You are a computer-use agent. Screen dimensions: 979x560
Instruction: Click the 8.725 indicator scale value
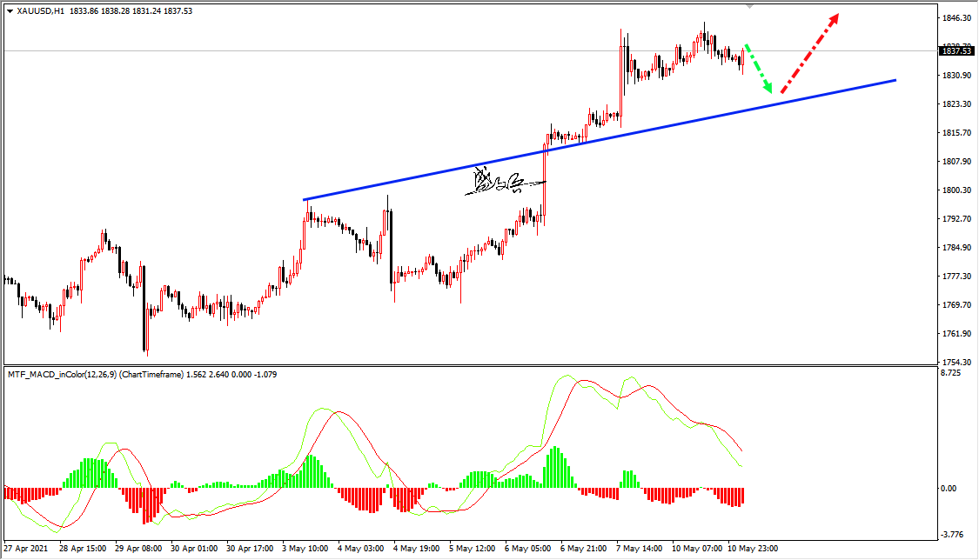point(951,373)
